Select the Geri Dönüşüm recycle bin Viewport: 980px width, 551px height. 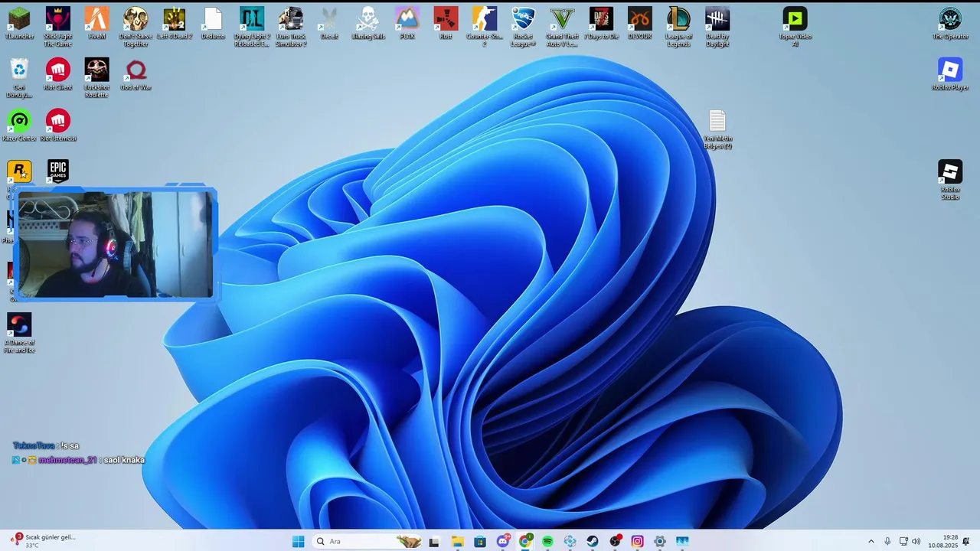[19, 78]
